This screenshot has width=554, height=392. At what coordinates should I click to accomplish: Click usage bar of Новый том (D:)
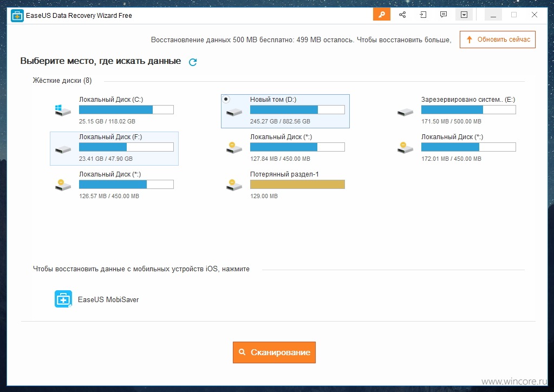pyautogui.click(x=297, y=110)
